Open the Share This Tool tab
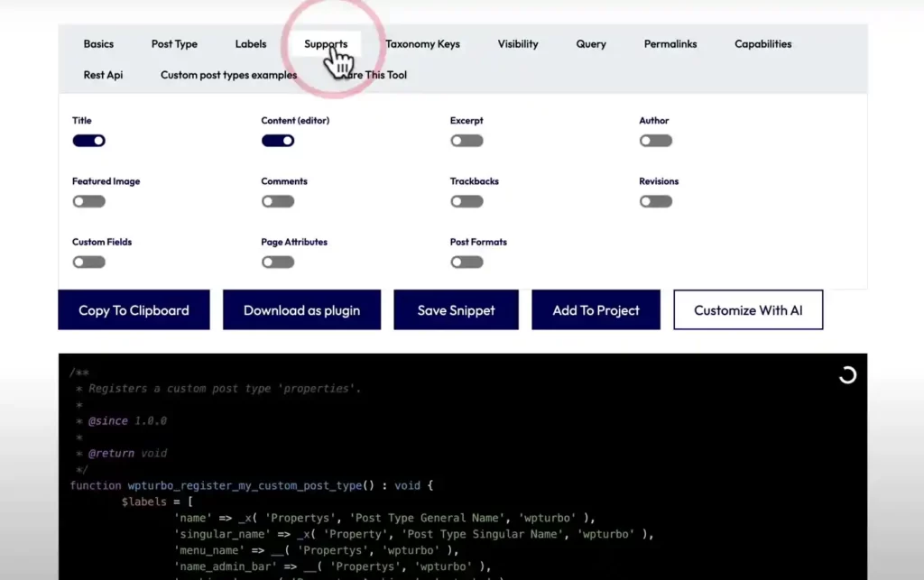 pos(371,75)
